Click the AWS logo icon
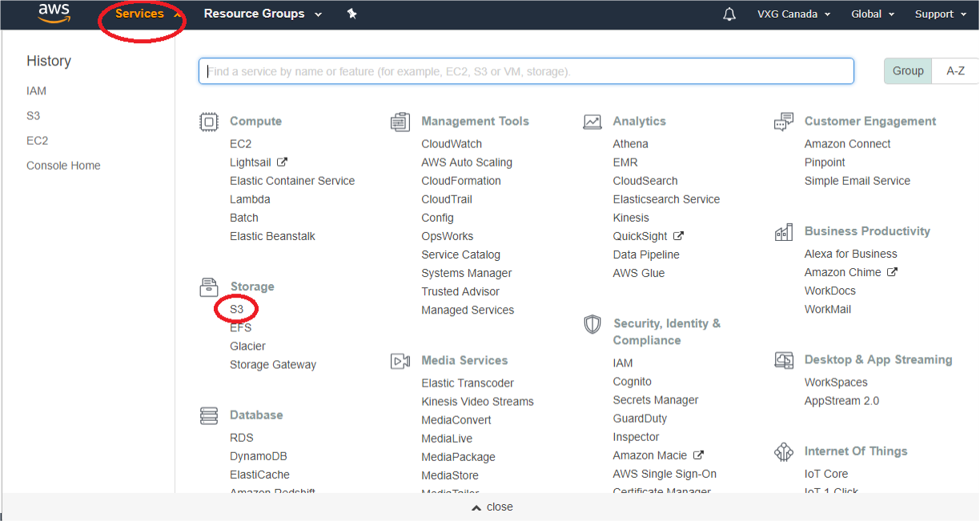This screenshot has width=980, height=521. [54, 14]
